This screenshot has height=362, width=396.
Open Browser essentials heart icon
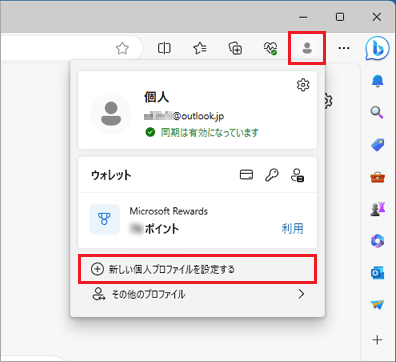coord(271,49)
